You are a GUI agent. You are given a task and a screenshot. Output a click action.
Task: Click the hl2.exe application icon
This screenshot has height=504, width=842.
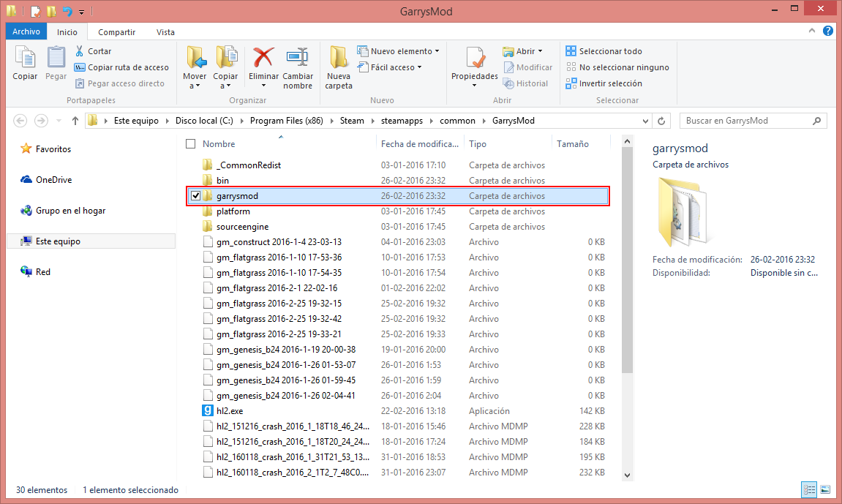(x=208, y=410)
